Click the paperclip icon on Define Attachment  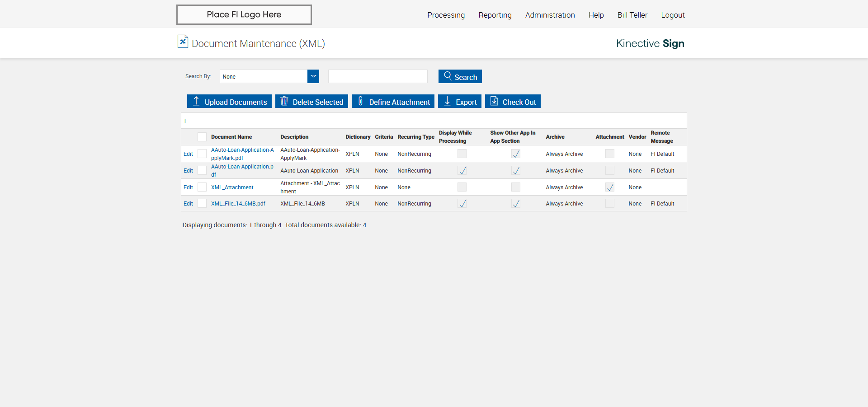360,101
